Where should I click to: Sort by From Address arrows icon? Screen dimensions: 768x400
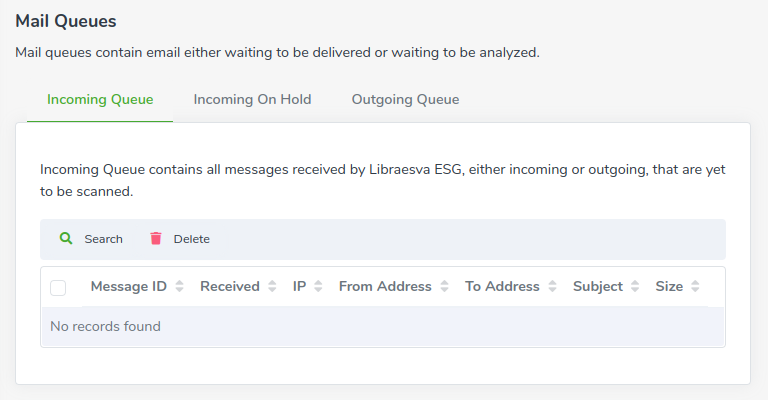444,286
